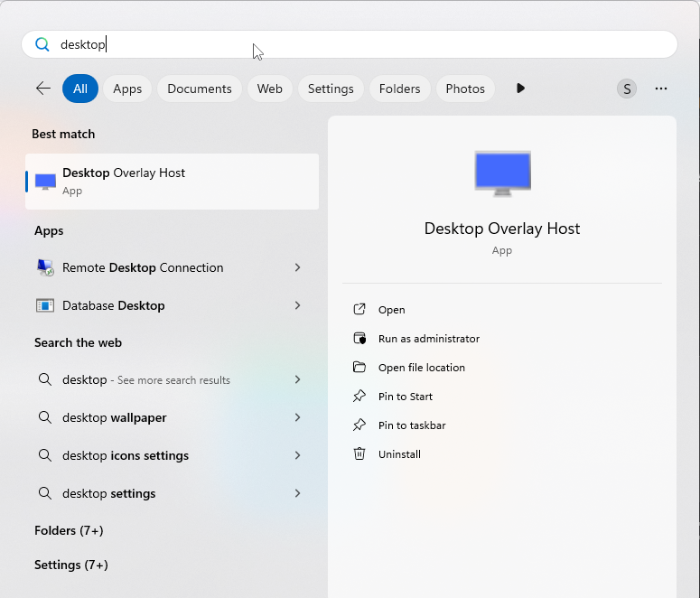Click the Remote Desktop Connection app icon
The width and height of the screenshot is (700, 598).
(x=45, y=267)
